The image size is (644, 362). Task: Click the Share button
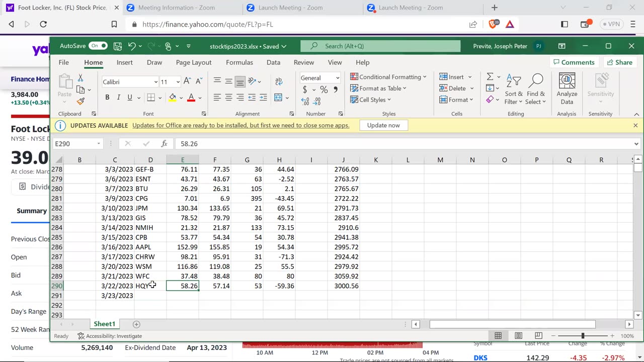[x=619, y=62]
